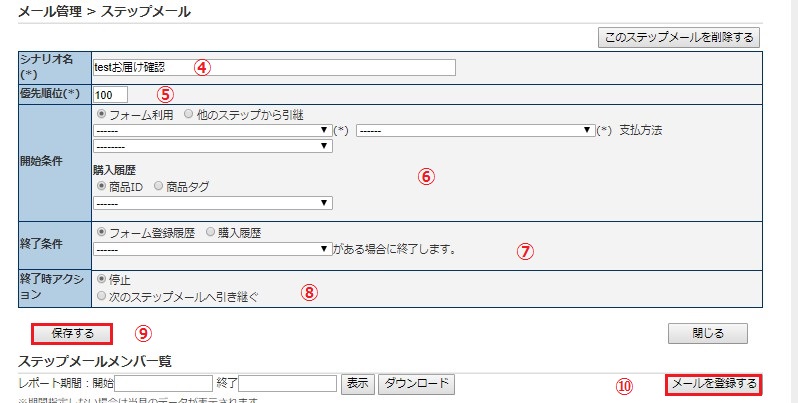Select 購入履歴 radio in 終了条件 row
The height and width of the screenshot is (403, 798).
click(x=210, y=232)
